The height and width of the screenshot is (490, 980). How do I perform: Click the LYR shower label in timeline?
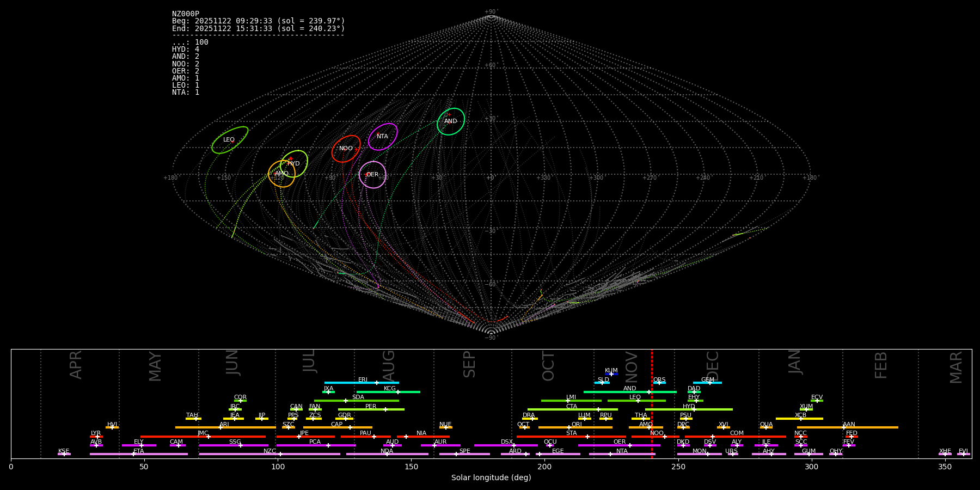click(96, 433)
